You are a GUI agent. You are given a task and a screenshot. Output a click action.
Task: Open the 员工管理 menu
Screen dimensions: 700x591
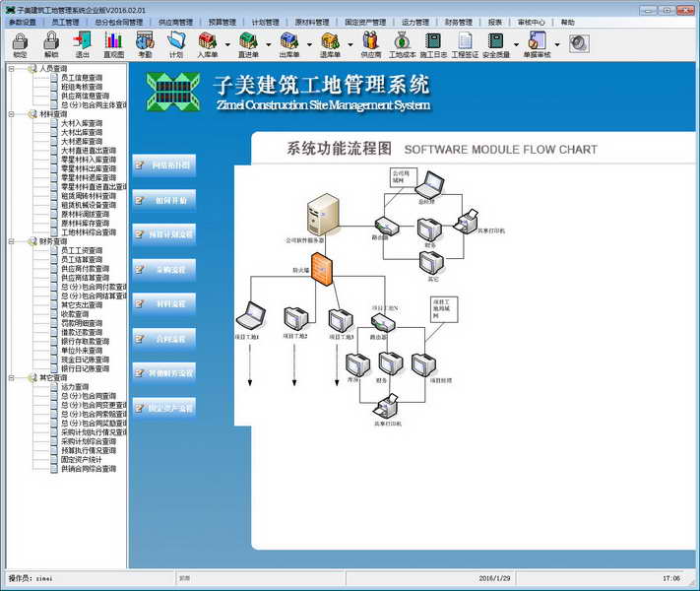pyautogui.click(x=66, y=22)
